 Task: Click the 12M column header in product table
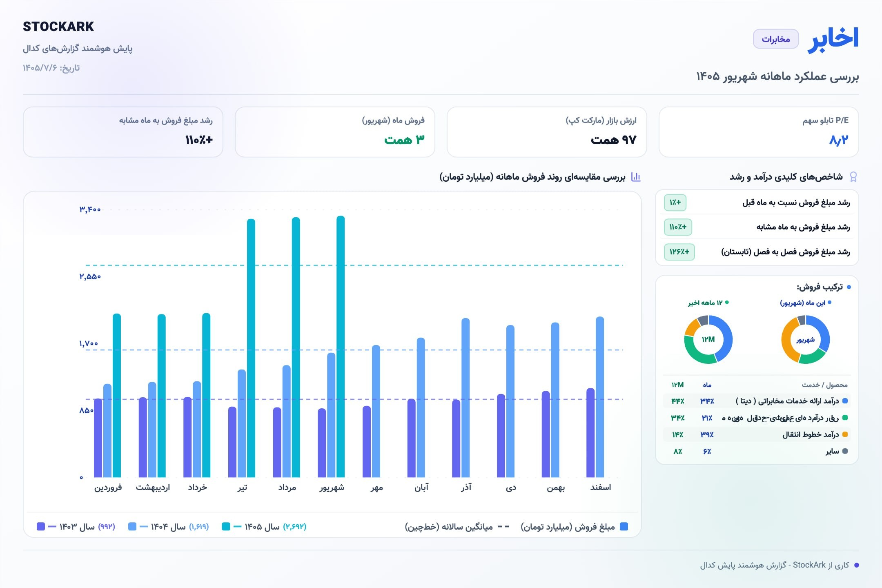click(x=678, y=385)
